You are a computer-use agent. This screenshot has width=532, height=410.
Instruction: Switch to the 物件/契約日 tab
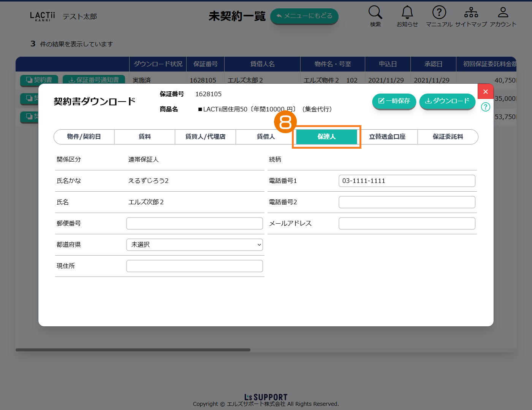(84, 137)
